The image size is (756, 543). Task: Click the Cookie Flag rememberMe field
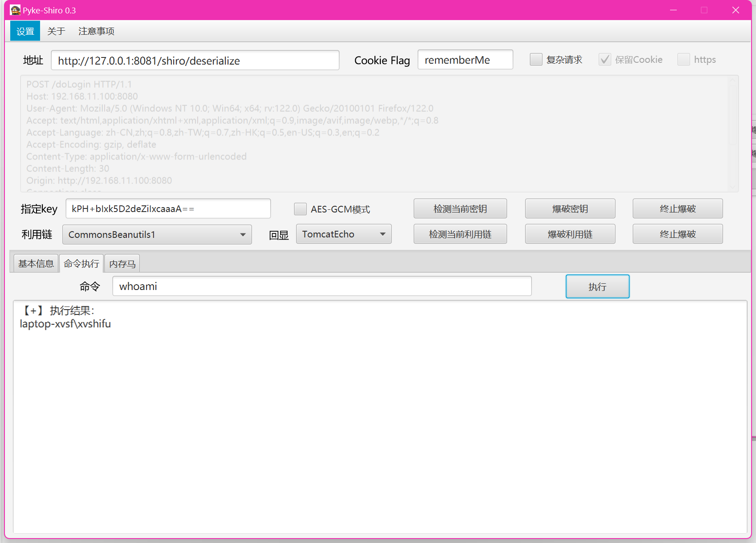coord(465,60)
